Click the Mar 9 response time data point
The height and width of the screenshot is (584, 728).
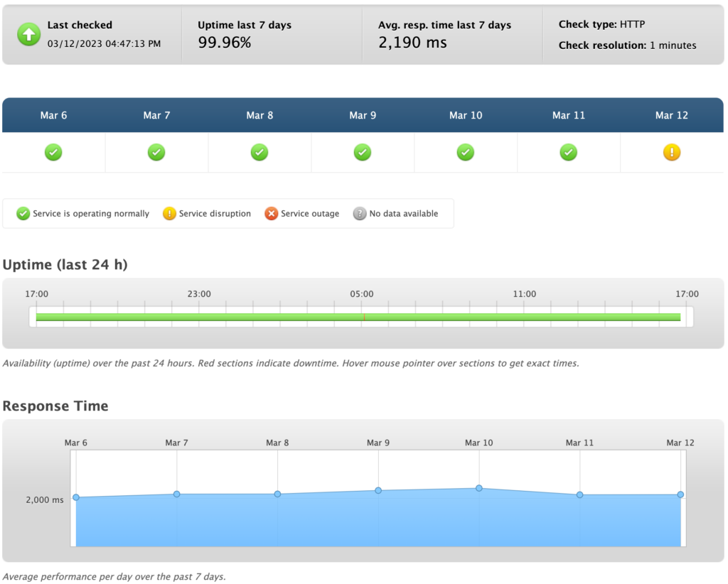(378, 490)
